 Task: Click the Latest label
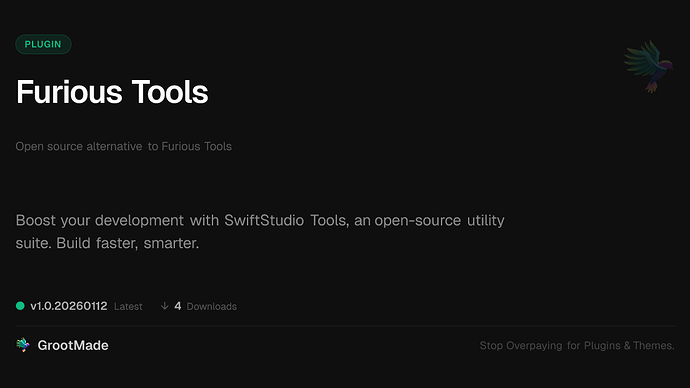[128, 307]
